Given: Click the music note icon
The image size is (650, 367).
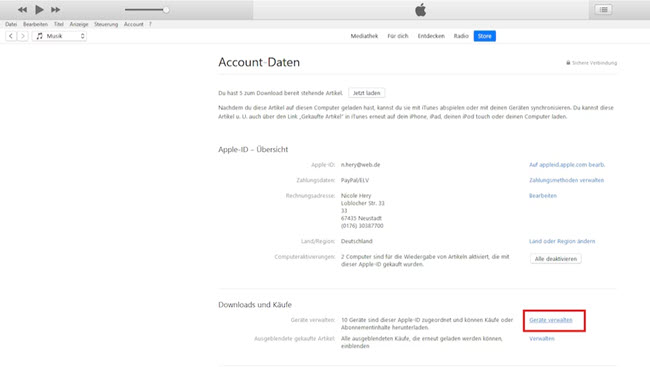Looking at the screenshot, I should 39,36.
